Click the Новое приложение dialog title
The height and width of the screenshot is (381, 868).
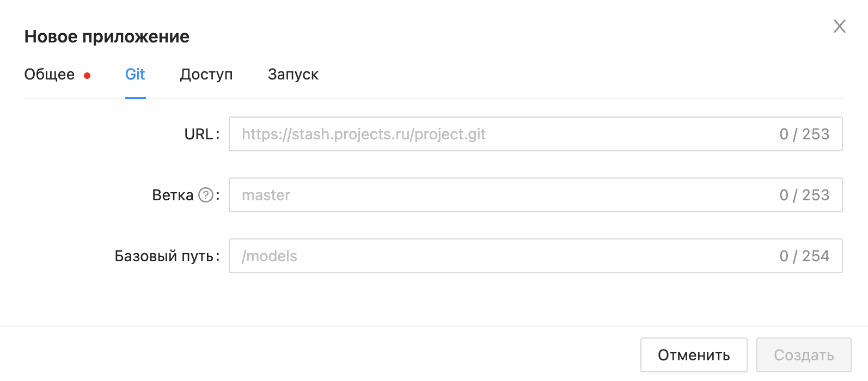(107, 36)
